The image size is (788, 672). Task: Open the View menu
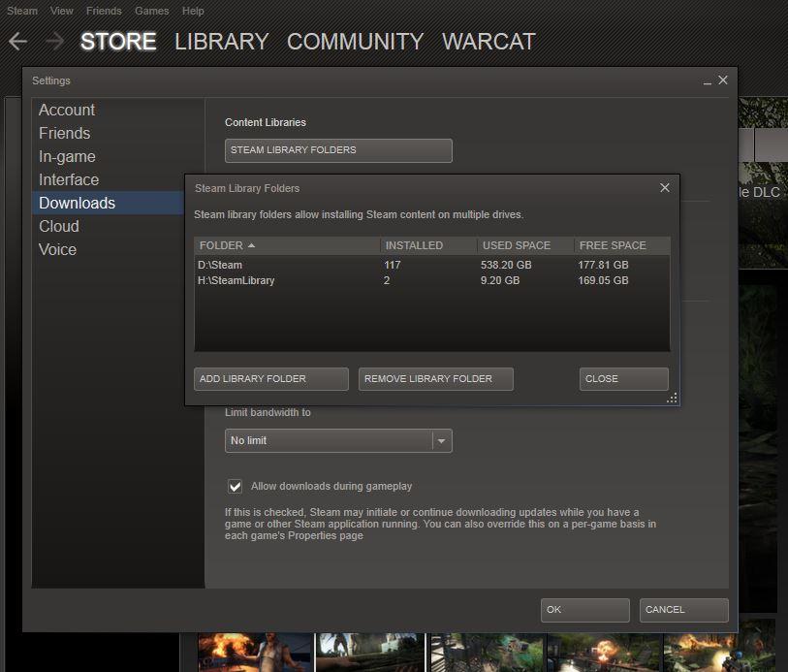click(61, 11)
